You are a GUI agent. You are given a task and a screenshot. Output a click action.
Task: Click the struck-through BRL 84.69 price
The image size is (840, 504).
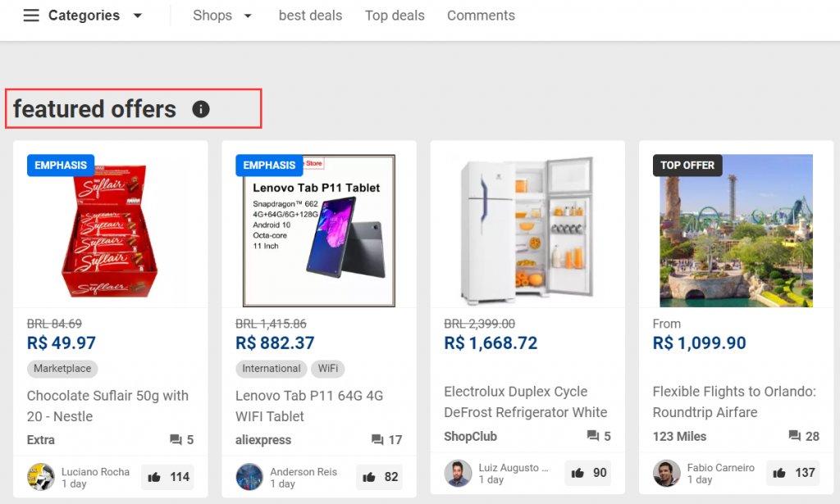point(54,324)
